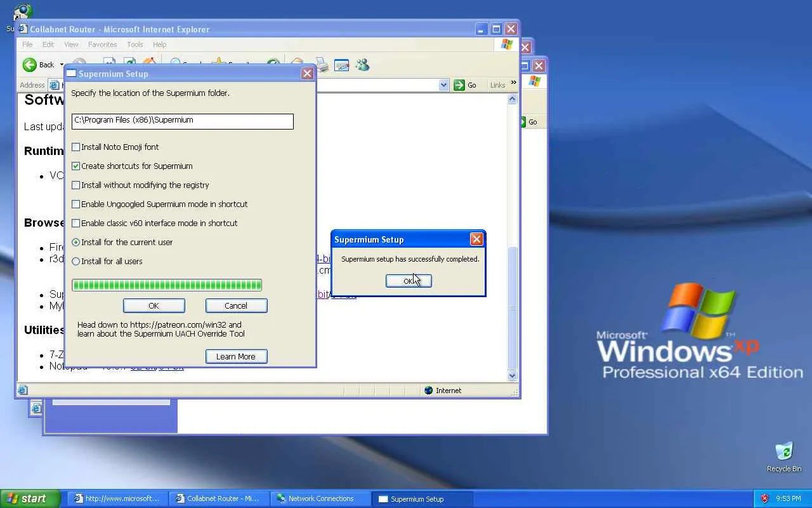
Task: Click the Learn More button
Action: 236,356
